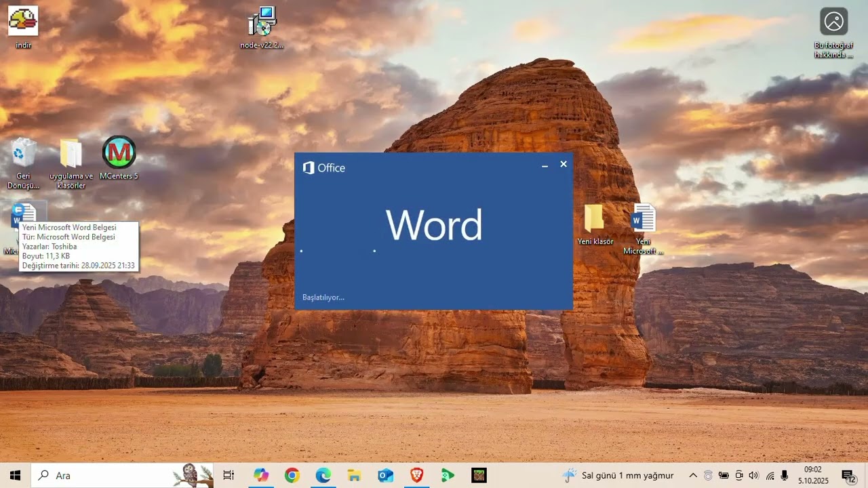Open the green play icon app on taskbar
The width and height of the screenshot is (868, 488).
click(x=448, y=475)
